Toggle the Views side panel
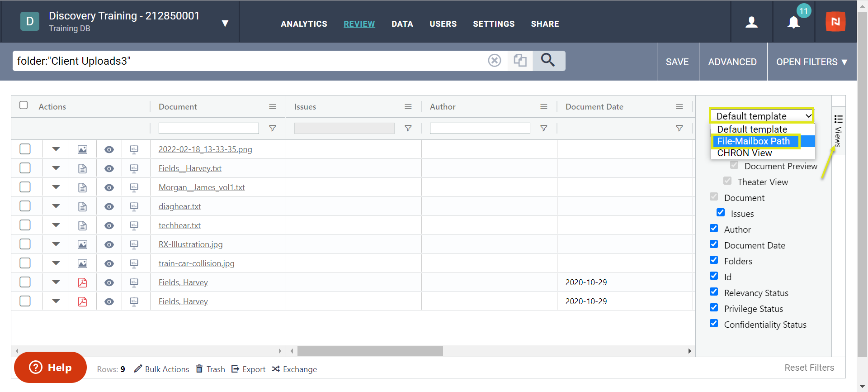The height and width of the screenshot is (392, 868). [x=838, y=131]
